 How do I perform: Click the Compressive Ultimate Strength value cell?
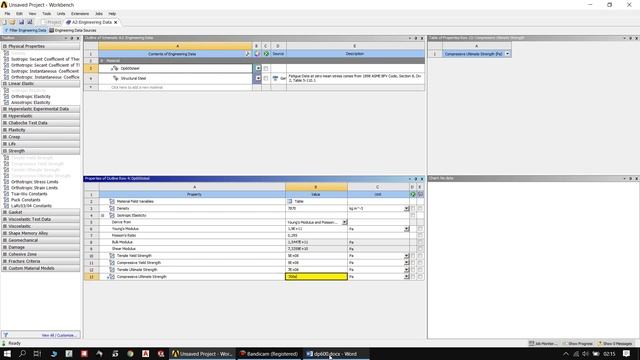coord(316,277)
